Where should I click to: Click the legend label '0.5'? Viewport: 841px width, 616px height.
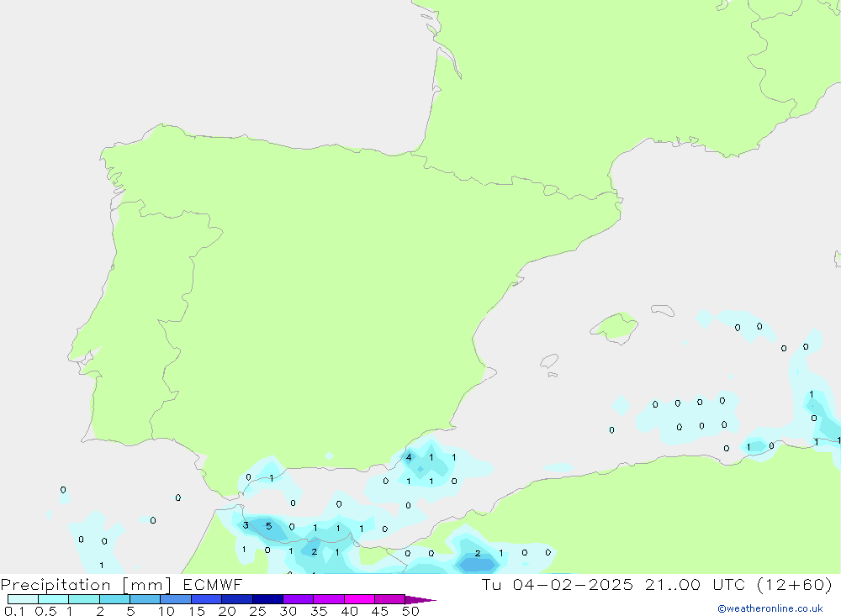[45, 611]
